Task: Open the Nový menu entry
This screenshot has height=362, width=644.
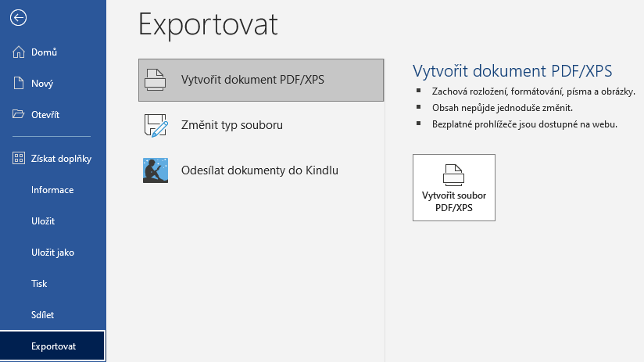Action: 53,84
